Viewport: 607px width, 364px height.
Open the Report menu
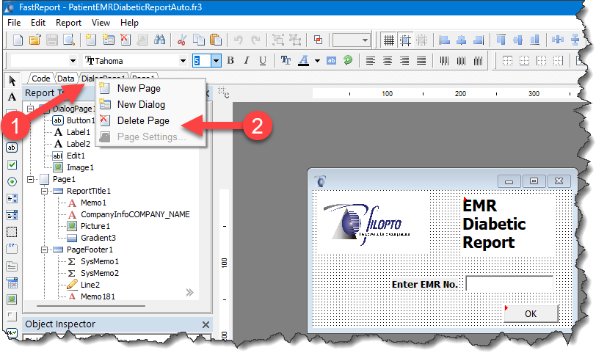click(x=68, y=23)
